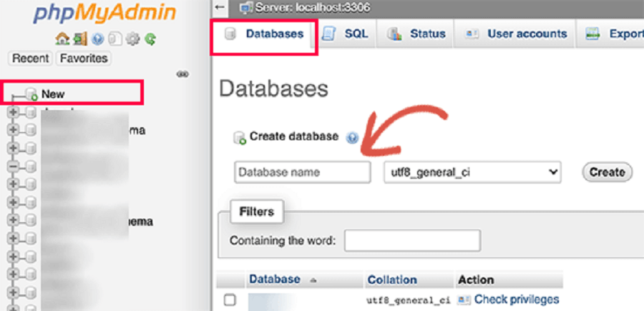Click the server icon in breadcrumb
The width and height of the screenshot is (644, 311).
(246, 7)
